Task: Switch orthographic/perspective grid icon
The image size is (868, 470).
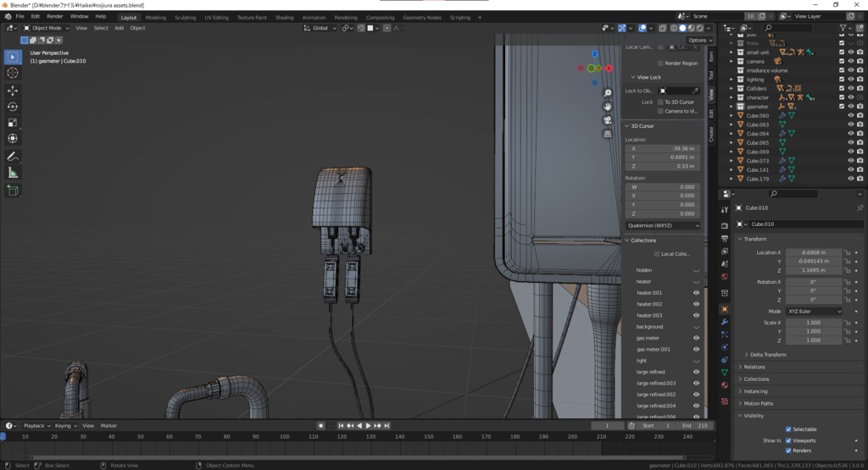Action: pyautogui.click(x=607, y=134)
